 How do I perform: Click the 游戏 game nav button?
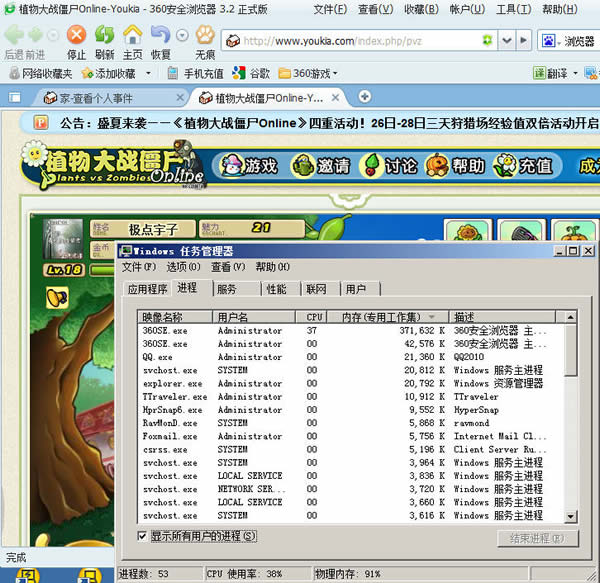point(249,166)
